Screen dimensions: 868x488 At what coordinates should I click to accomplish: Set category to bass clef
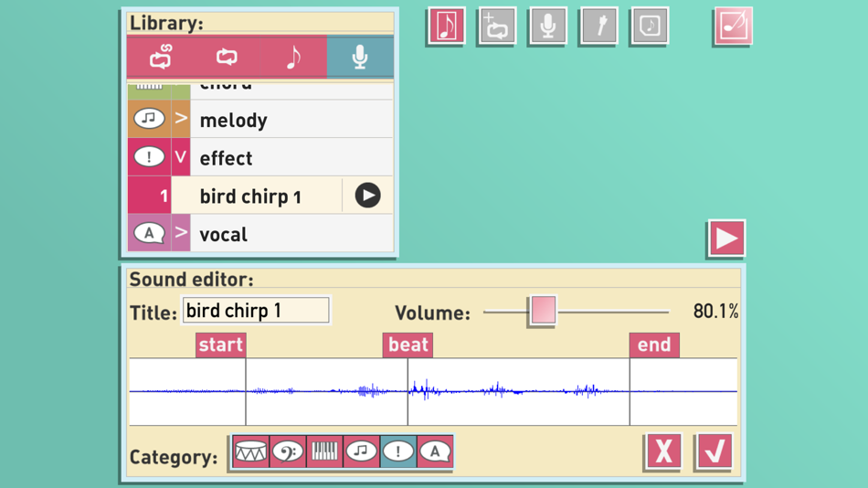tap(288, 452)
